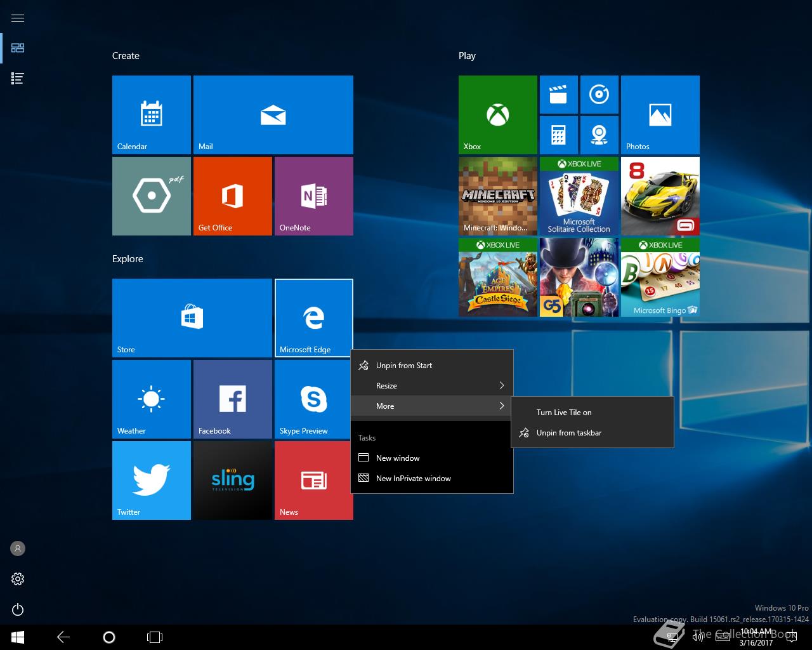812x650 pixels.
Task: Open the Maps small tile
Action: click(599, 135)
